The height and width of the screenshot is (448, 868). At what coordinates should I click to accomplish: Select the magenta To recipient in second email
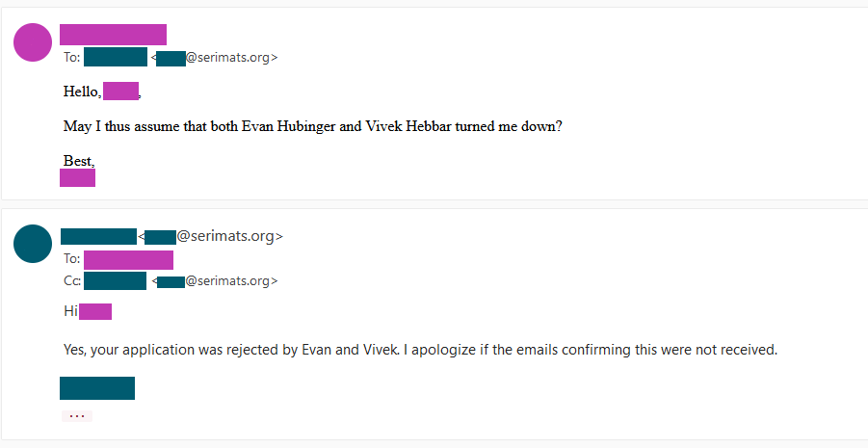[128, 259]
